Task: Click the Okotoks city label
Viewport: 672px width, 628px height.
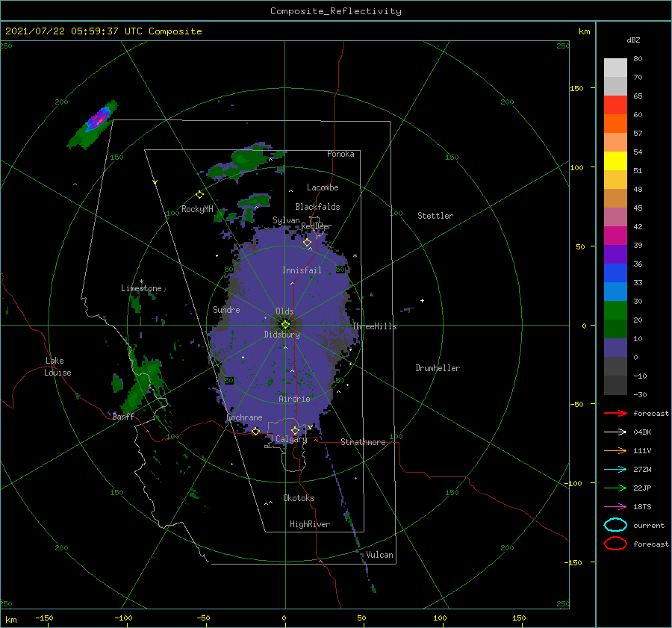Action: 299,498
